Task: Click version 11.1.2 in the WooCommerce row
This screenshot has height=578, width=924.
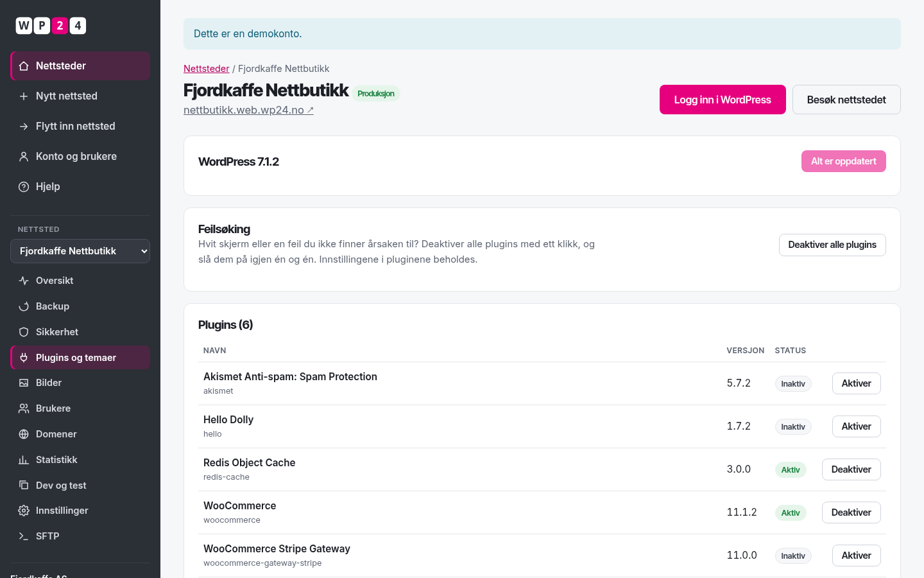Action: coord(742,512)
